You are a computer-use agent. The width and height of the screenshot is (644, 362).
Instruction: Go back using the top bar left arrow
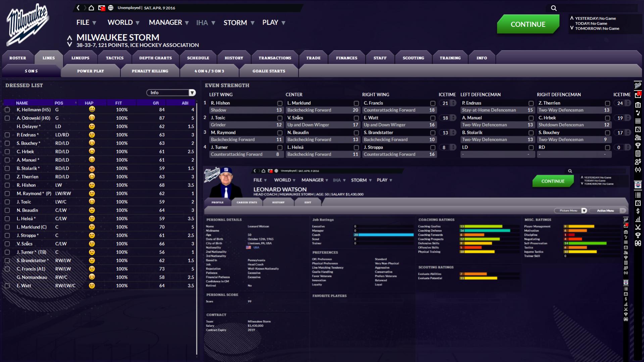(x=78, y=8)
